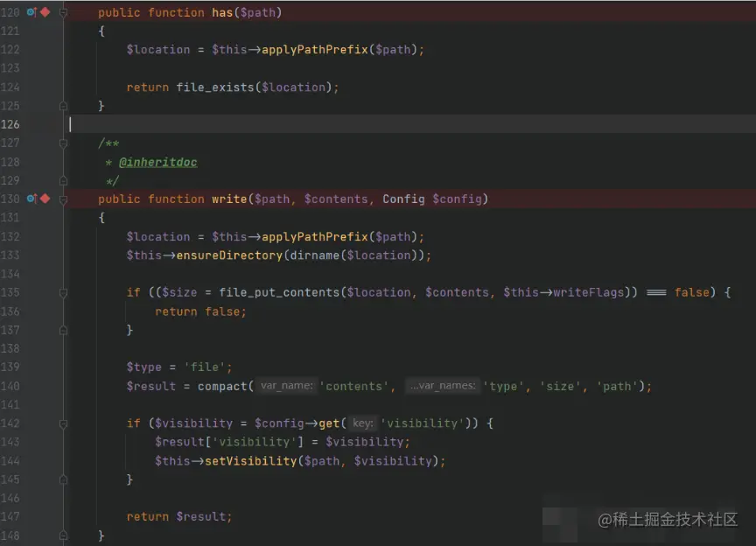Collapse the write function fold at line 130

63,199
